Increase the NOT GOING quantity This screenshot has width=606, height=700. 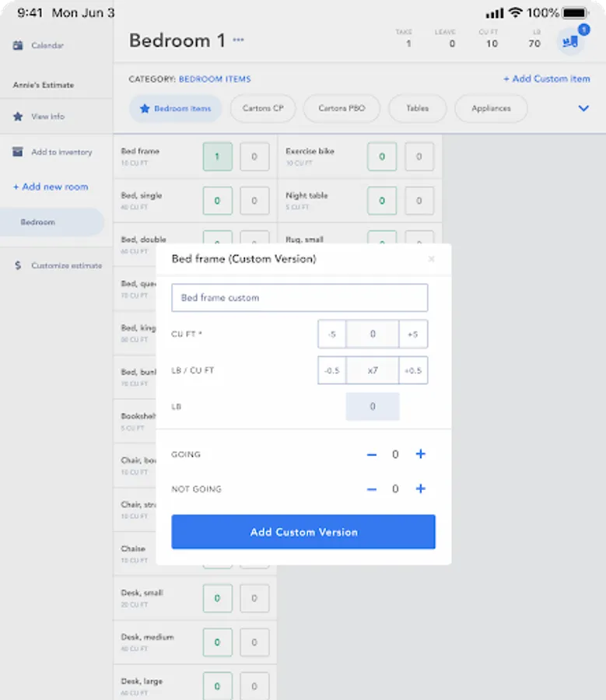pyautogui.click(x=420, y=489)
